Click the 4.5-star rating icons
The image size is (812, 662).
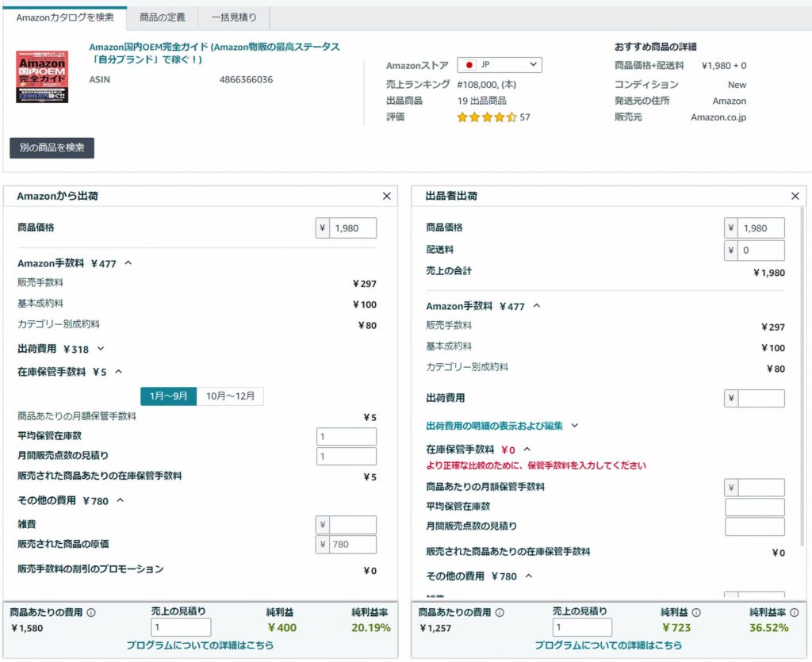coord(486,117)
